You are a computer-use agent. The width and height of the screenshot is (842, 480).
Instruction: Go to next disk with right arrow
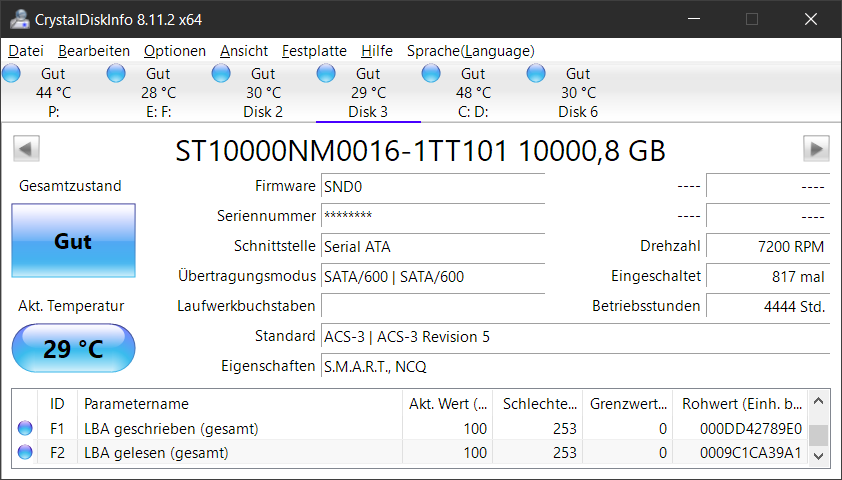[816, 149]
